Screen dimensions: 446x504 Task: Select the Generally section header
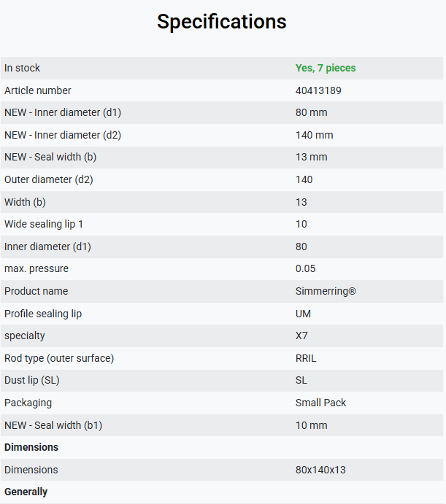tap(26, 492)
